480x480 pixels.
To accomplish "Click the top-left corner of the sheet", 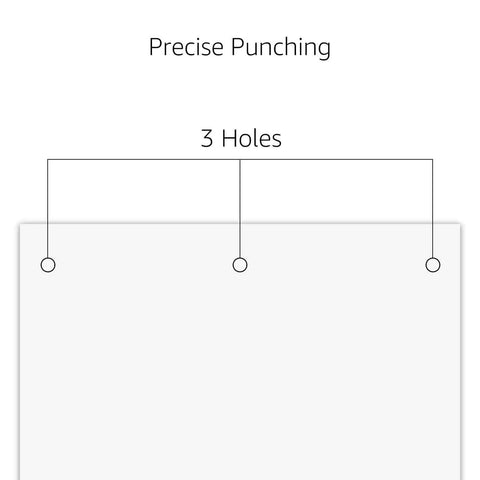I will coord(20,224).
